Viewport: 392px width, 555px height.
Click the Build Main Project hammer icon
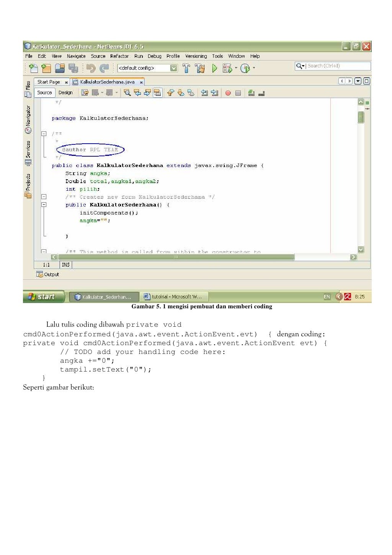pos(186,68)
